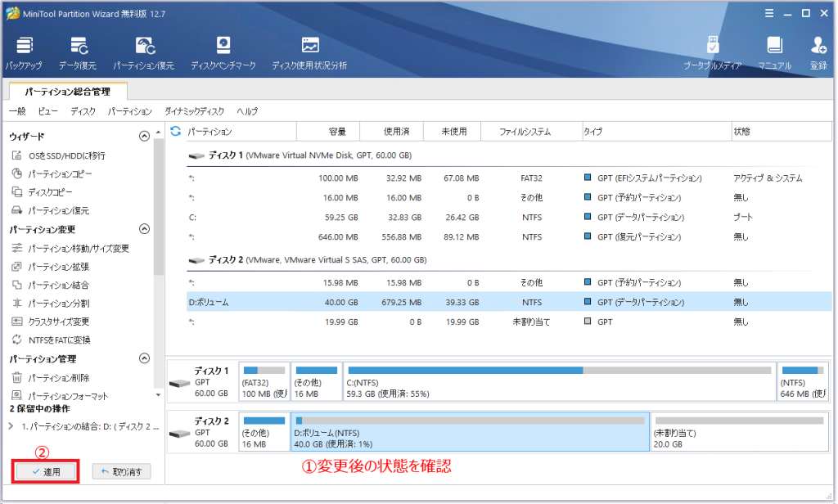Collapse the パーティション管理 section
Viewport: 838px width, 504px height.
point(144,358)
